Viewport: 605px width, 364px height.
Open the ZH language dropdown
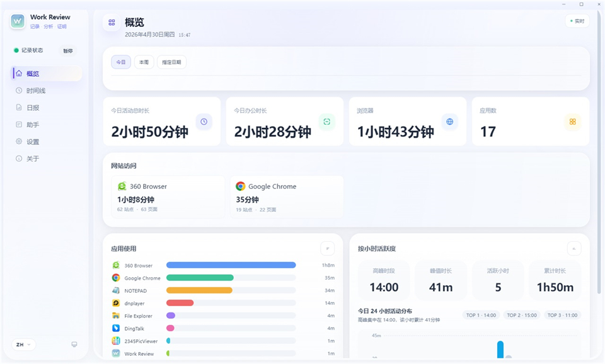point(23,344)
